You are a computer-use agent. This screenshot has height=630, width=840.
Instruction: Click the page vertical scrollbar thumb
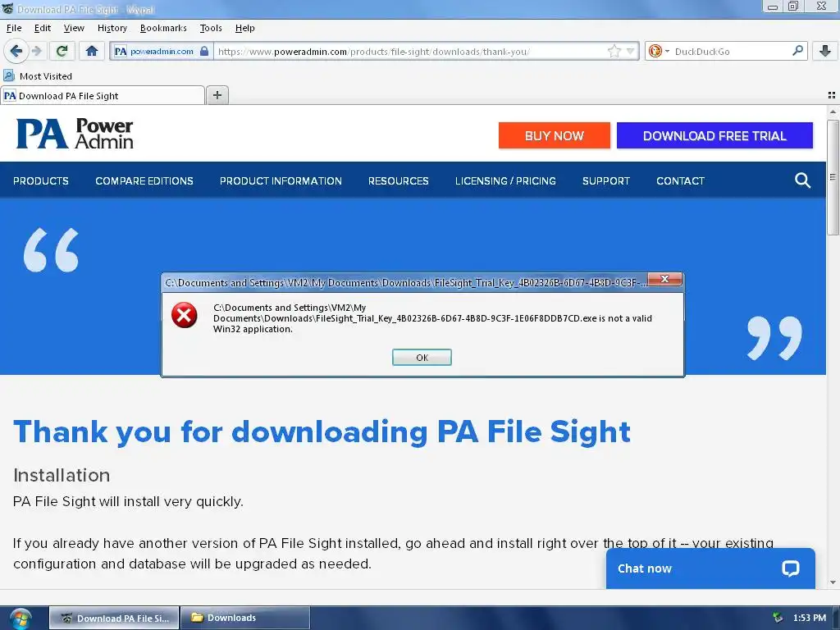tap(833, 177)
